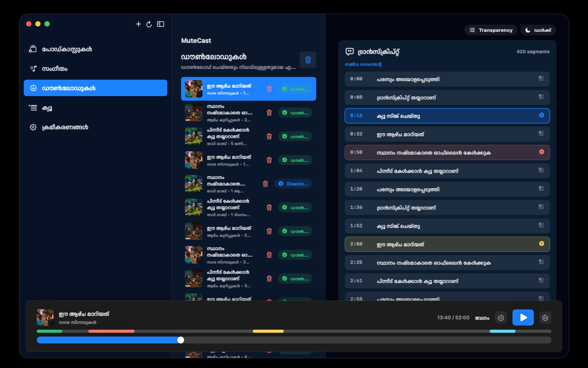Click the yellow segment on the timeline
The height and width of the screenshot is (368, 588).
click(x=268, y=331)
